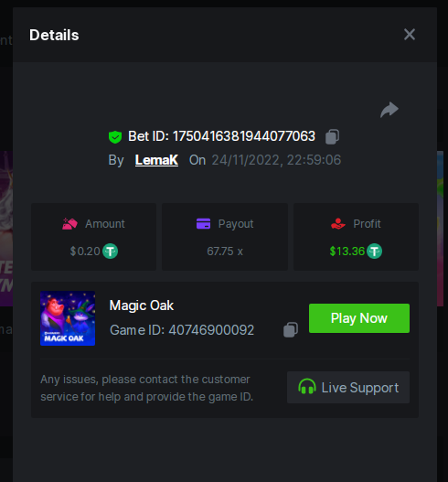The width and height of the screenshot is (448, 482).
Task: Click the Tether coin beside $13.36
Action: tap(375, 252)
